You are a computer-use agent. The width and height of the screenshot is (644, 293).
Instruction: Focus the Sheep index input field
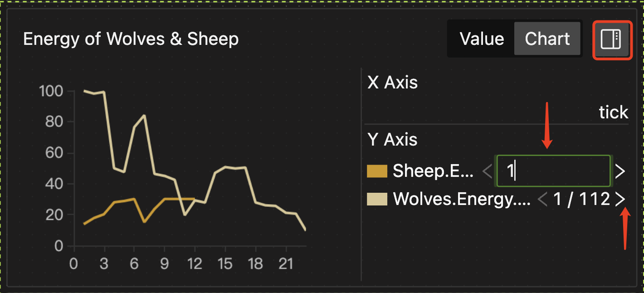click(x=553, y=172)
